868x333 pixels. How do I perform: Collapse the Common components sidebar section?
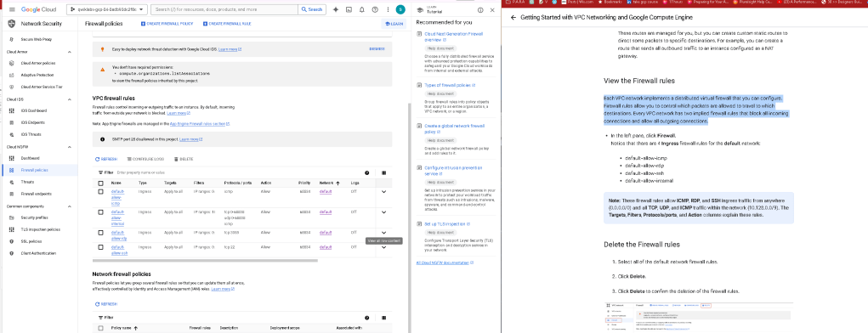pyautogui.click(x=69, y=206)
